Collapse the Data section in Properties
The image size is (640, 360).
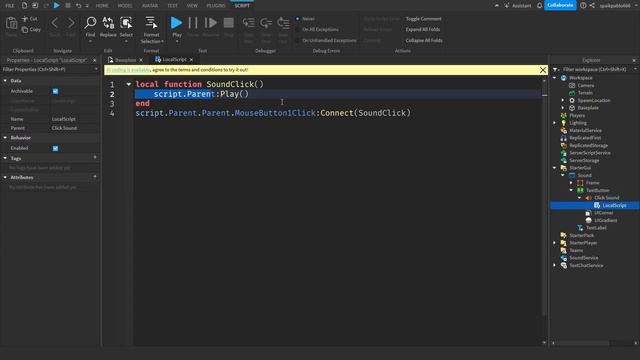click(5, 81)
